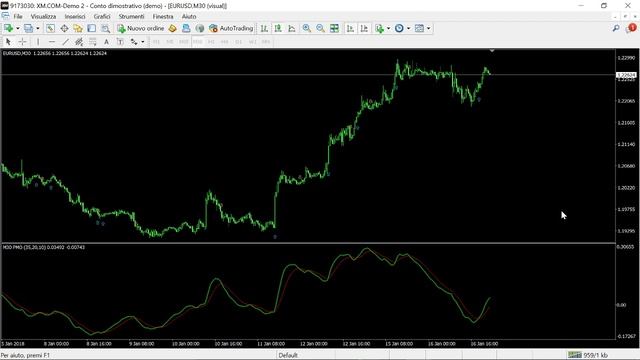Activate the standard cursor arrow

point(8,42)
